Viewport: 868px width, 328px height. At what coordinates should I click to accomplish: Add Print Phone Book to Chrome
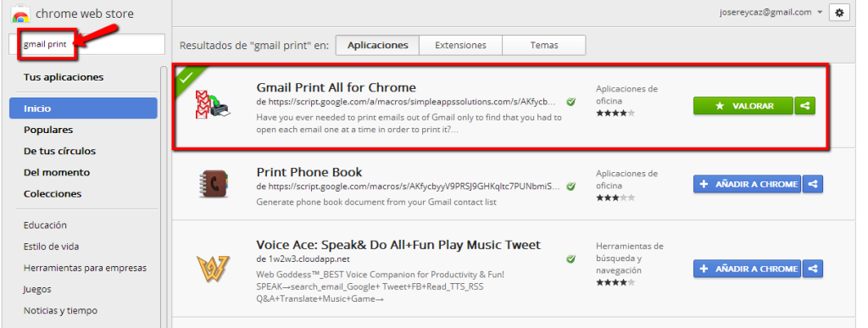(x=748, y=184)
